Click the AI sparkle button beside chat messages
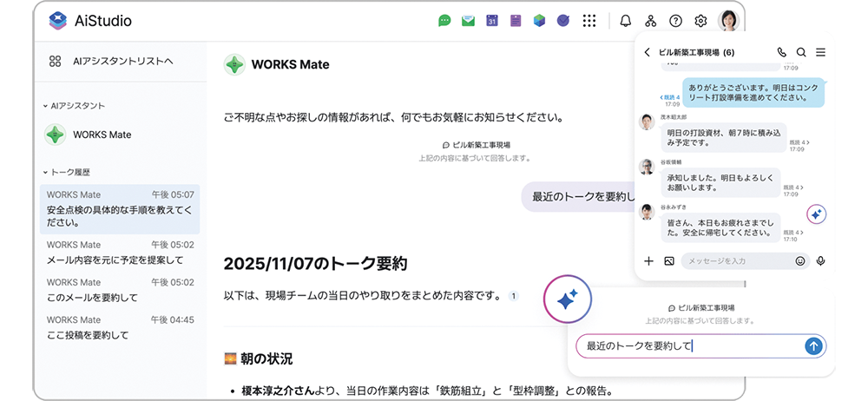 click(x=817, y=215)
